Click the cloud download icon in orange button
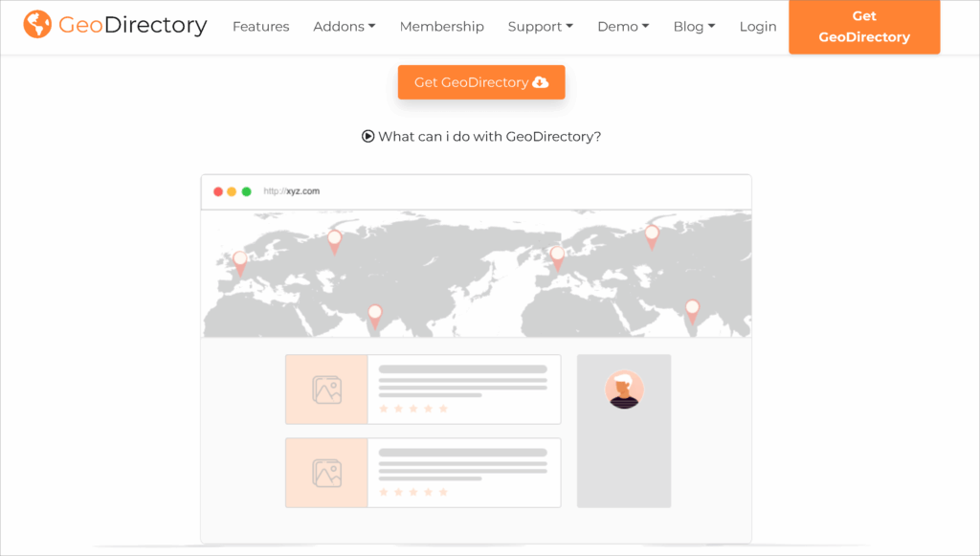Image resolution: width=980 pixels, height=556 pixels. point(541,82)
